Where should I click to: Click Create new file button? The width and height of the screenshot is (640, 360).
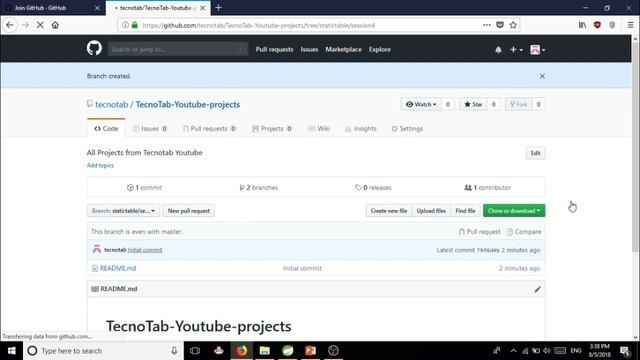click(x=389, y=211)
